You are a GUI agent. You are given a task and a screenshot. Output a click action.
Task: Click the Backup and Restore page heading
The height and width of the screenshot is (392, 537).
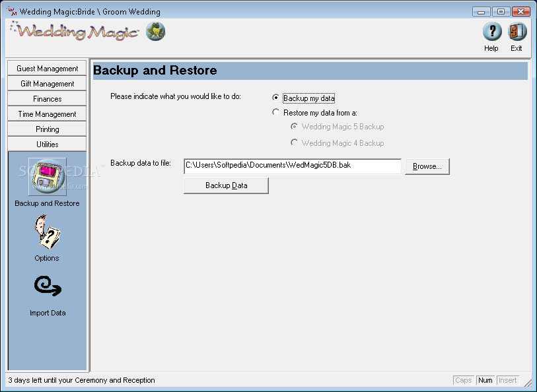155,70
